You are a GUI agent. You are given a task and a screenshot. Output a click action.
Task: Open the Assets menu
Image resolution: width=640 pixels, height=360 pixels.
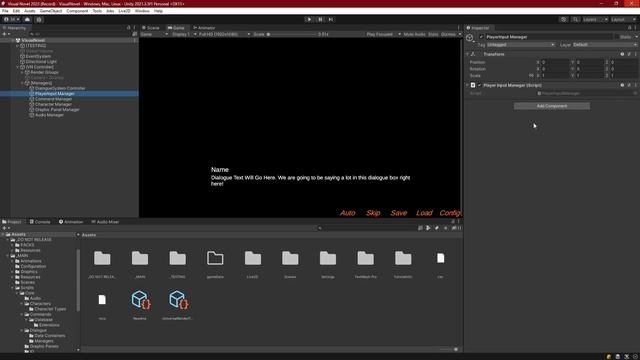30,11
